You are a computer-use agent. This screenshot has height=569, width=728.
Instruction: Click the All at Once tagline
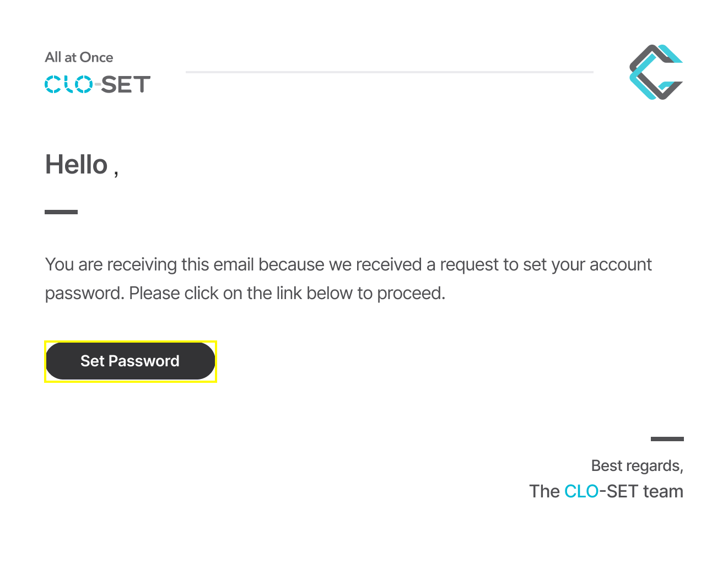point(79,57)
